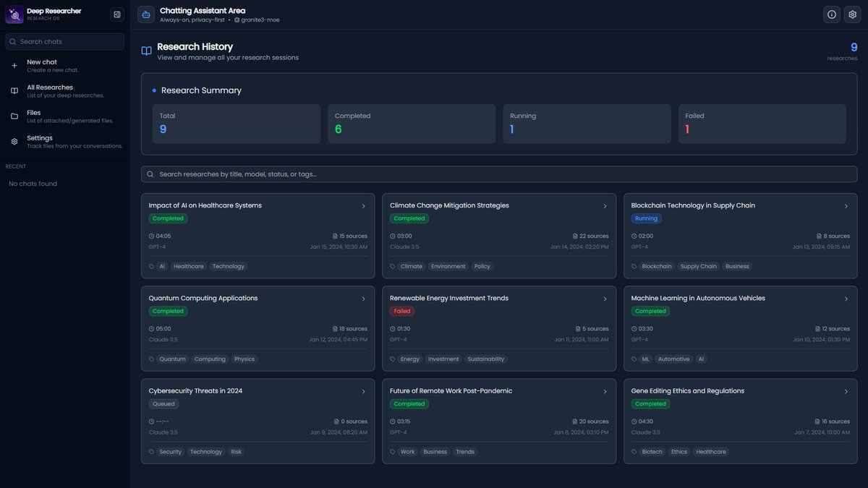Click 'No chats found' text in Recent
The image size is (868, 488).
click(33, 184)
